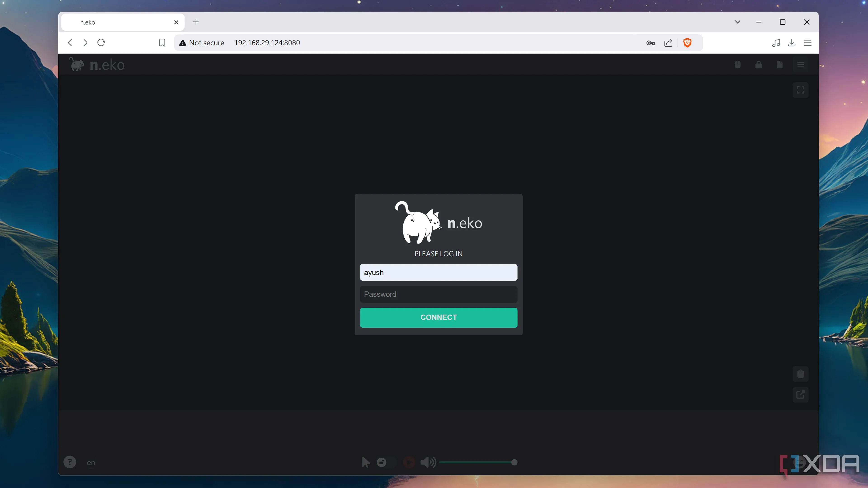868x488 pixels.
Task: Enter fullscreen via the fullscreen icon
Action: pos(801,90)
